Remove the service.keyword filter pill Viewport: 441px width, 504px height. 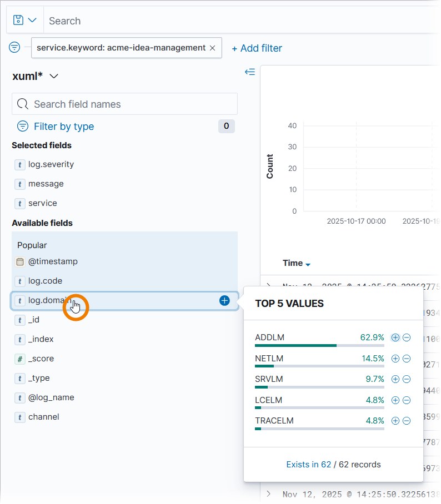(212, 48)
